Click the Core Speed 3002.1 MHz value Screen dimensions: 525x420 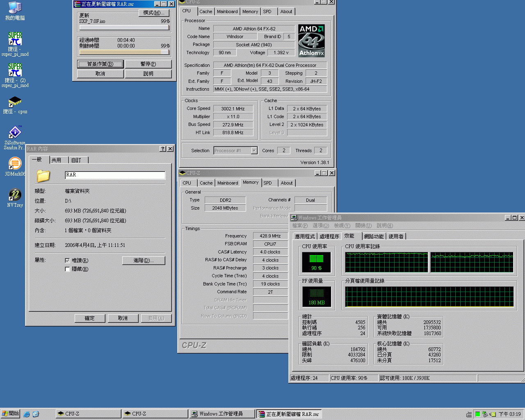pyautogui.click(x=233, y=109)
